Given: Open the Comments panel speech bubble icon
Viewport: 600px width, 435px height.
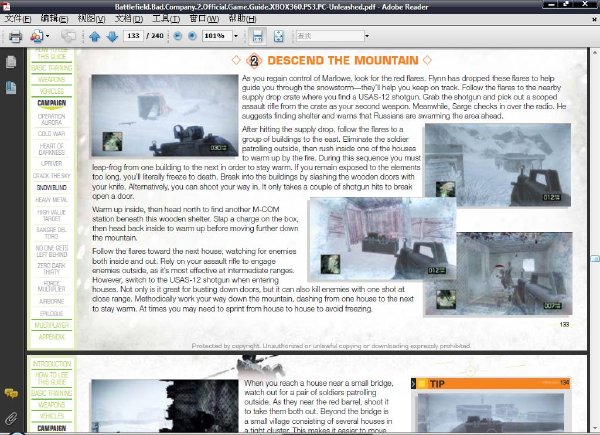Looking at the screenshot, I should pos(11,393).
